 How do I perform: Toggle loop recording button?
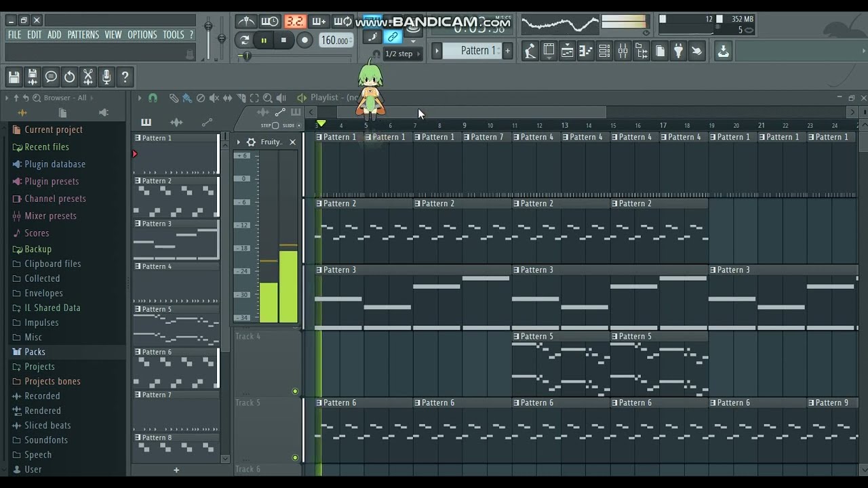pos(343,21)
